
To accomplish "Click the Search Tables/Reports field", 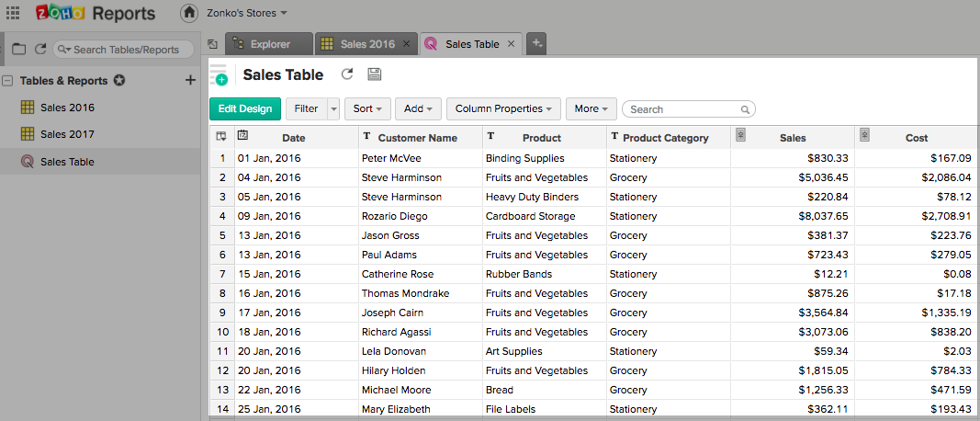I will click(129, 50).
